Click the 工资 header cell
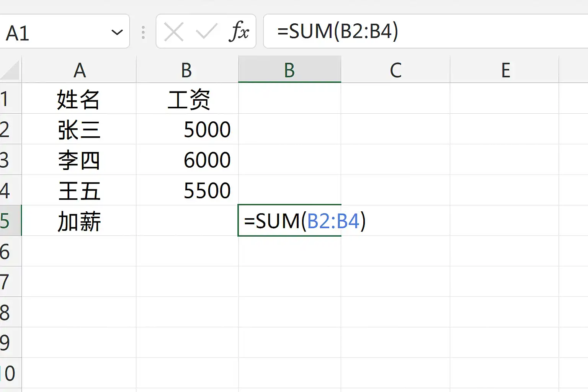Viewport: 588px width, 392px height. 188,99
